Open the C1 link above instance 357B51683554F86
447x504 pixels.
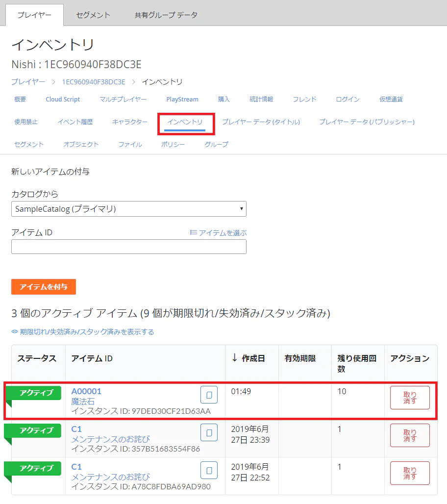click(x=76, y=429)
